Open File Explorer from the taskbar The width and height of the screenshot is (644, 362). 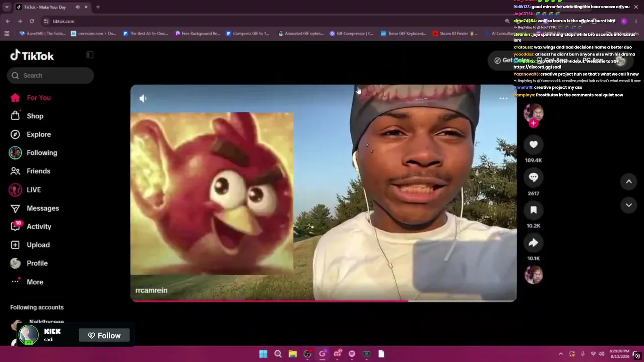coord(292,354)
